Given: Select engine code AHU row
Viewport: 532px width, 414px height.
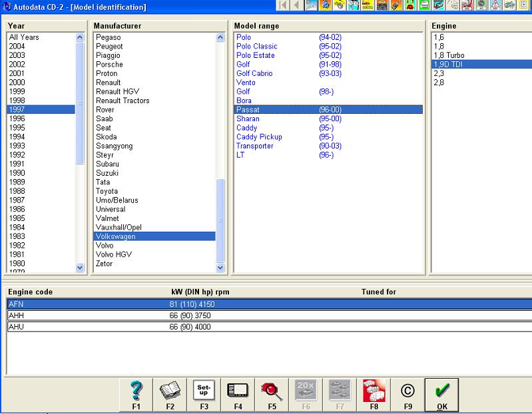Looking at the screenshot, I should tap(270, 327).
